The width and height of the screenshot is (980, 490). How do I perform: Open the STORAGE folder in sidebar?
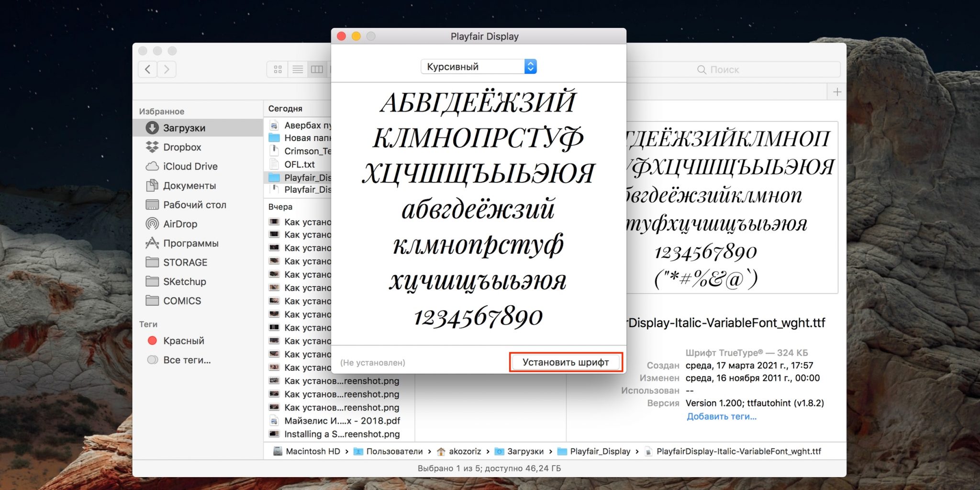pyautogui.click(x=198, y=262)
